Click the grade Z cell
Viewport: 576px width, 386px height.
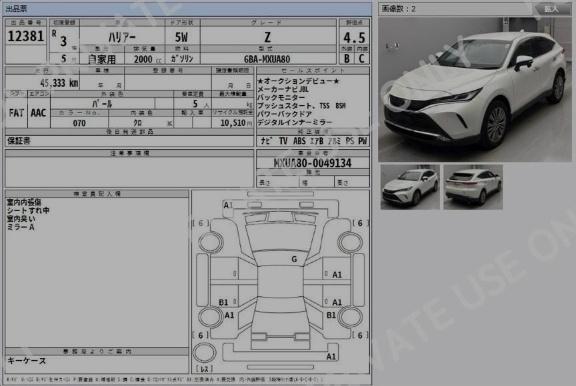pos(268,37)
